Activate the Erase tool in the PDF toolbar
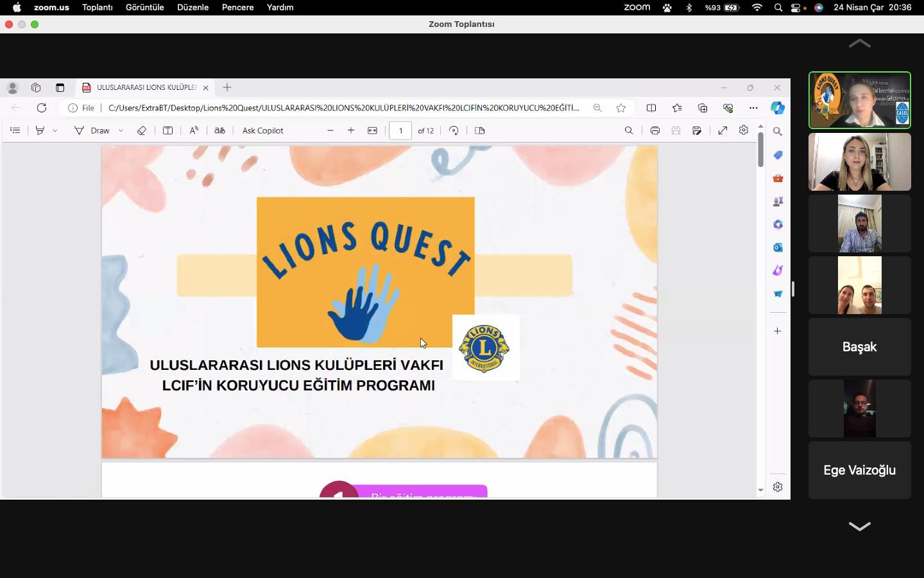The width and height of the screenshot is (924, 578). pos(142,130)
